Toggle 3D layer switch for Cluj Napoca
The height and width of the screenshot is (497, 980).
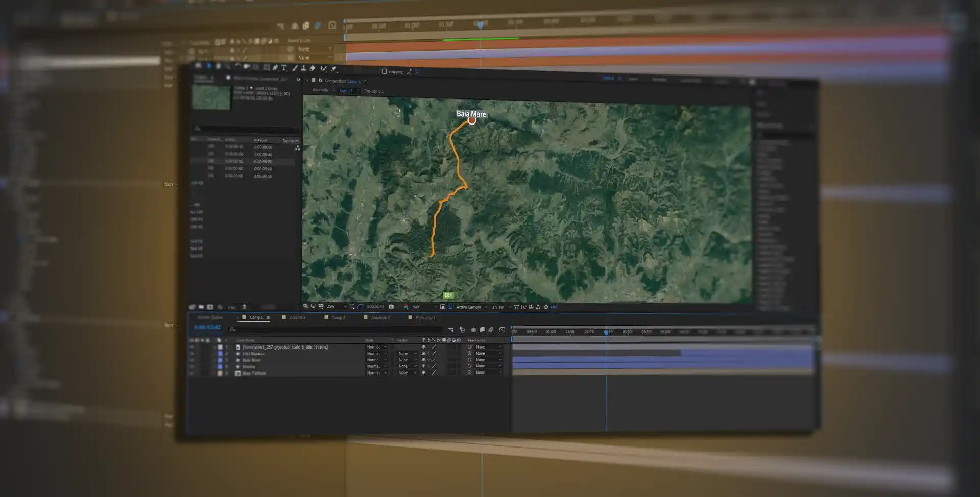point(459,353)
